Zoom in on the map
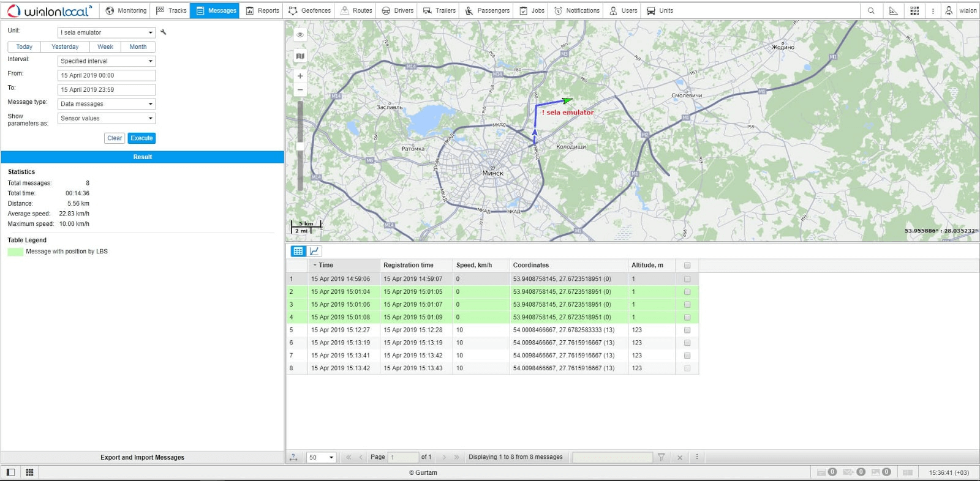 click(x=300, y=76)
